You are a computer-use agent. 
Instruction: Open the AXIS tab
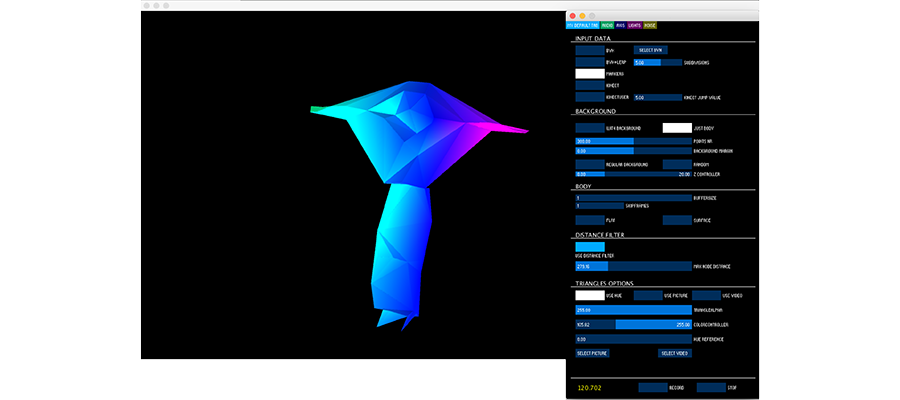620,25
